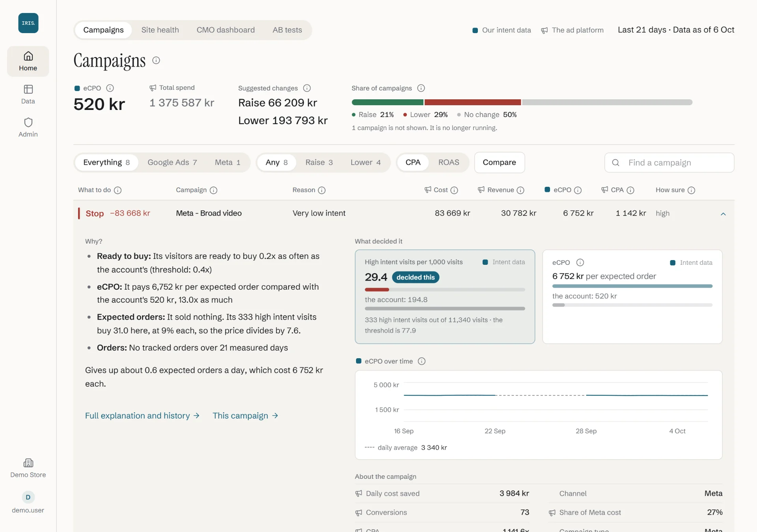Filter campaigns by Meta

227,162
